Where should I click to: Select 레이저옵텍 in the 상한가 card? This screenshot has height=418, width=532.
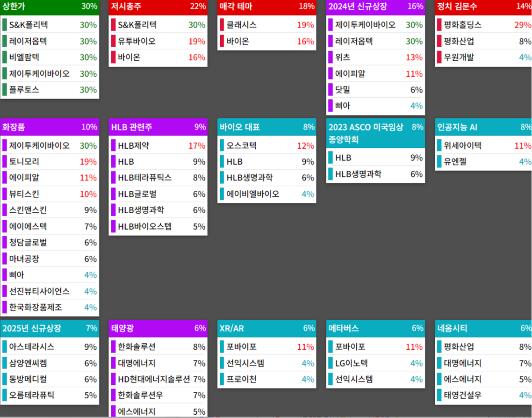click(x=50, y=41)
